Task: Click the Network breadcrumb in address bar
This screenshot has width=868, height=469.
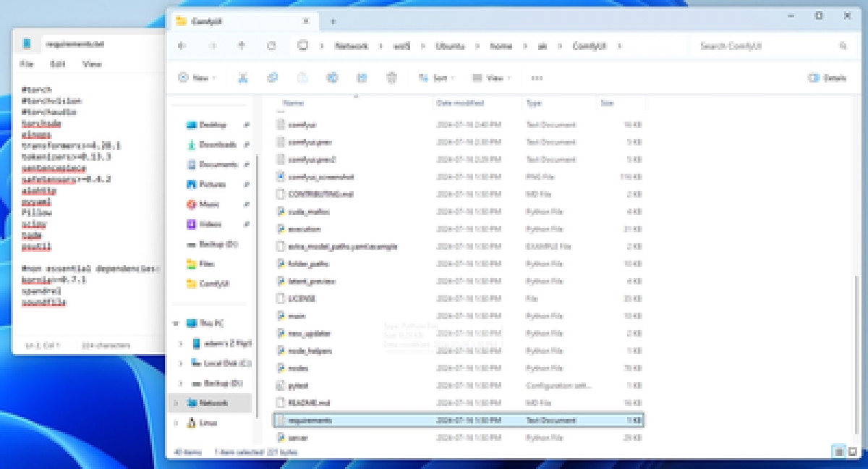Action: tap(352, 46)
